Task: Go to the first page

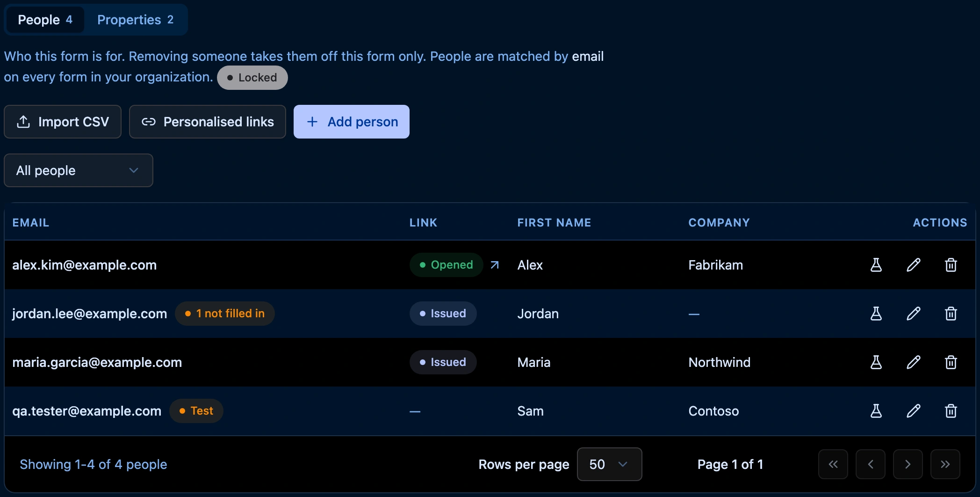Action: point(833,464)
